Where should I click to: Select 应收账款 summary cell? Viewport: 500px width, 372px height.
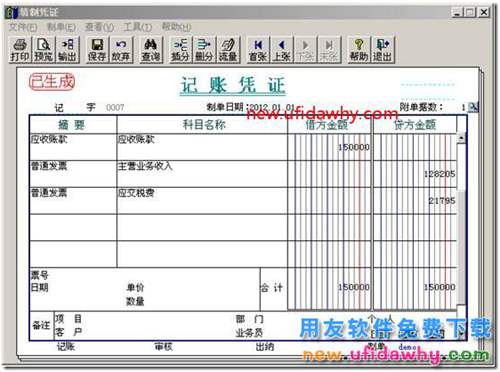73,147
